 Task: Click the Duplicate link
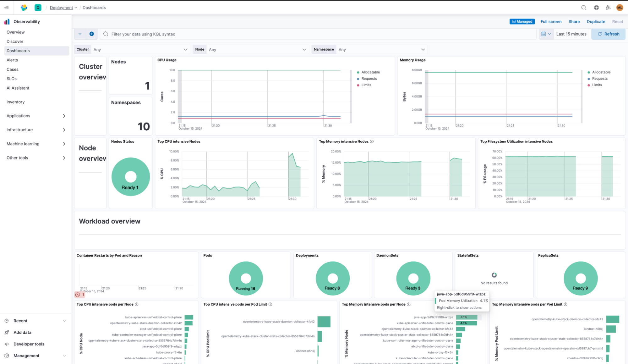click(x=596, y=22)
